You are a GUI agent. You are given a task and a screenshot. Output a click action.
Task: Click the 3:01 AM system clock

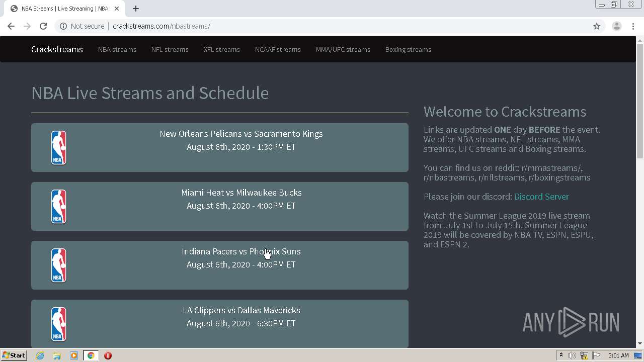[618, 355]
